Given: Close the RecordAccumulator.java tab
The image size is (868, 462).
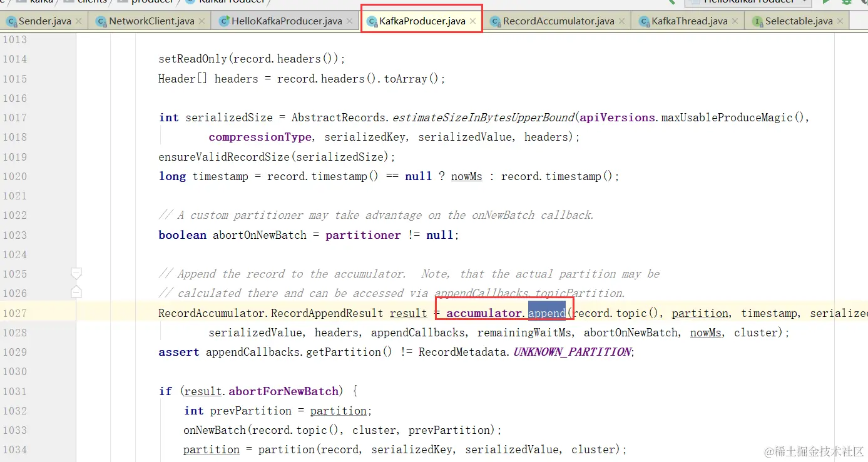Looking at the screenshot, I should 621,21.
